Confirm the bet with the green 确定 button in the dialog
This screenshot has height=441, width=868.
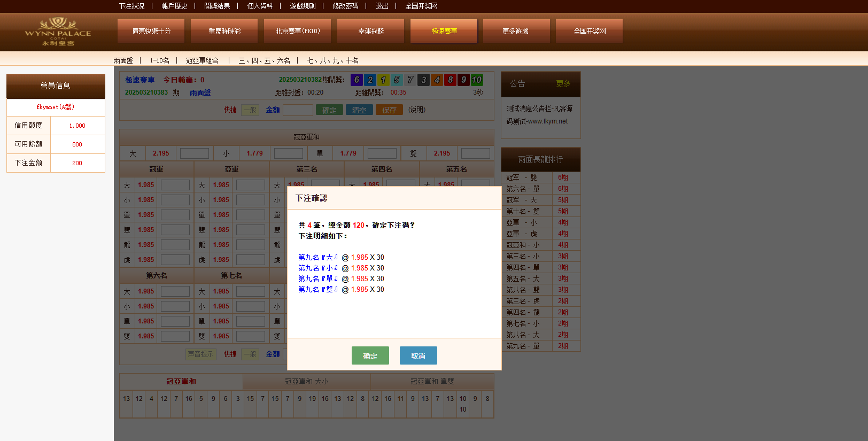(x=370, y=355)
